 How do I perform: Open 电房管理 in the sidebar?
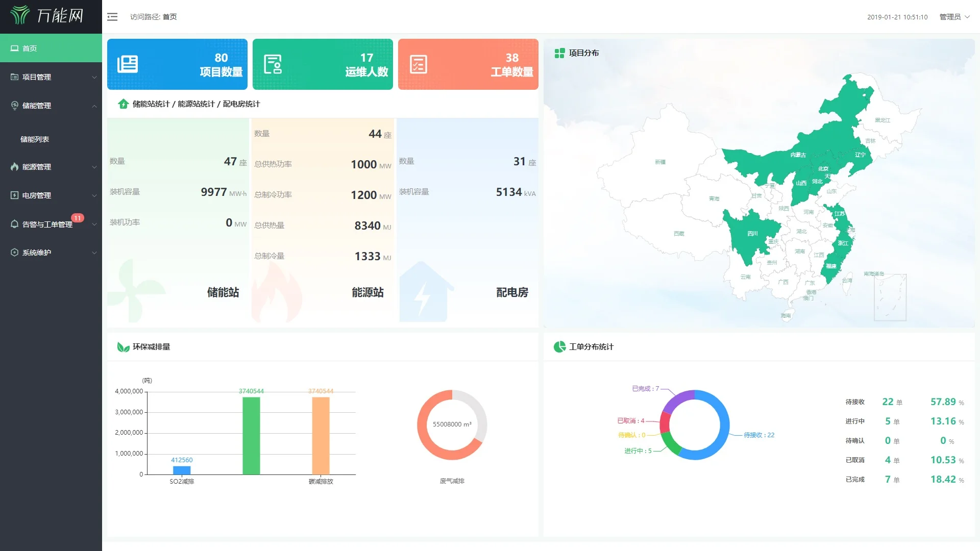[x=37, y=195]
